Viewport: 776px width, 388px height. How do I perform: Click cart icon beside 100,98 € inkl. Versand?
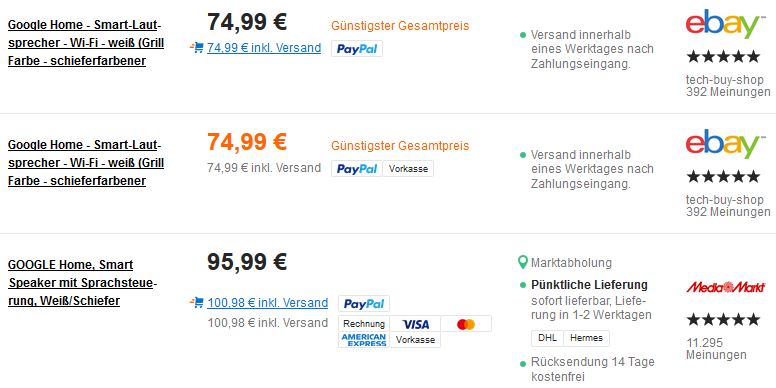[x=197, y=302]
